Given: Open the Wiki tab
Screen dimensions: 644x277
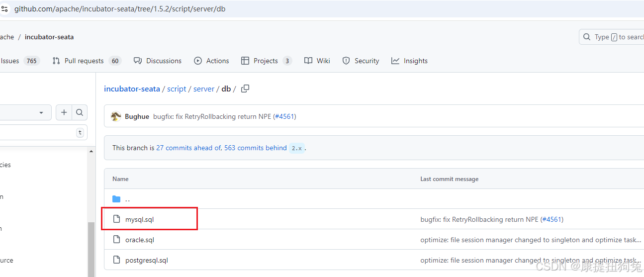Looking at the screenshot, I should pos(317,61).
